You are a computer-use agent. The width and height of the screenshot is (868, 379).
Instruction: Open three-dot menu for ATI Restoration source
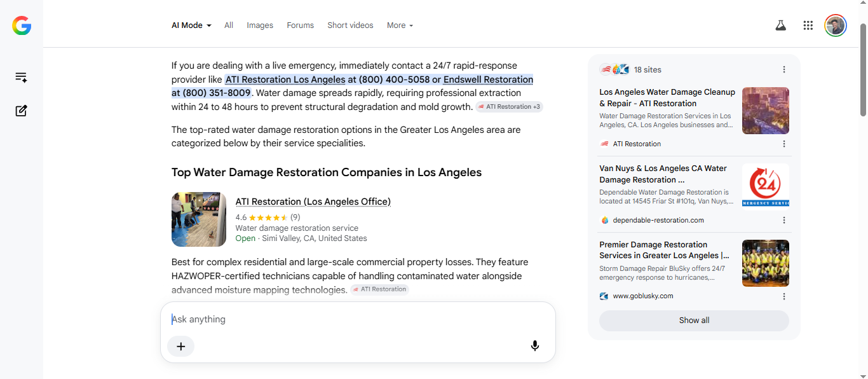point(784,144)
